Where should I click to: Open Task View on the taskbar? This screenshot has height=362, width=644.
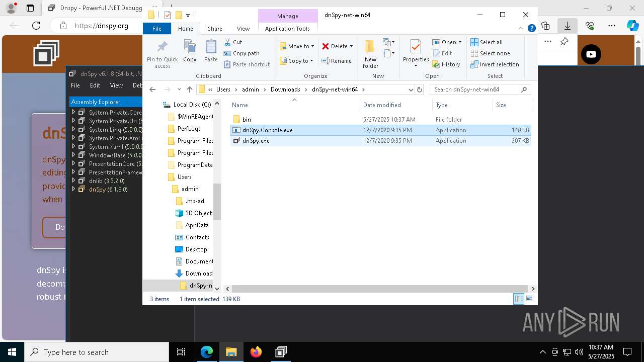pos(181,352)
